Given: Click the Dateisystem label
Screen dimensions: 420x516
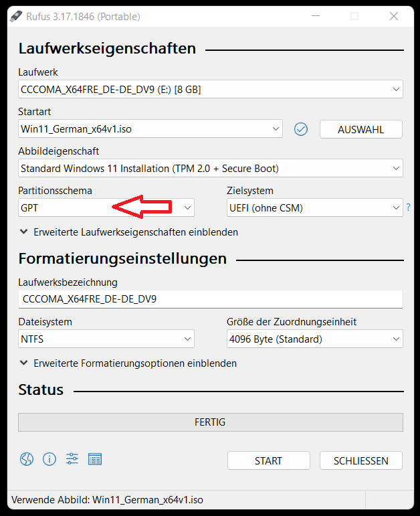Looking at the screenshot, I should click(45, 322).
